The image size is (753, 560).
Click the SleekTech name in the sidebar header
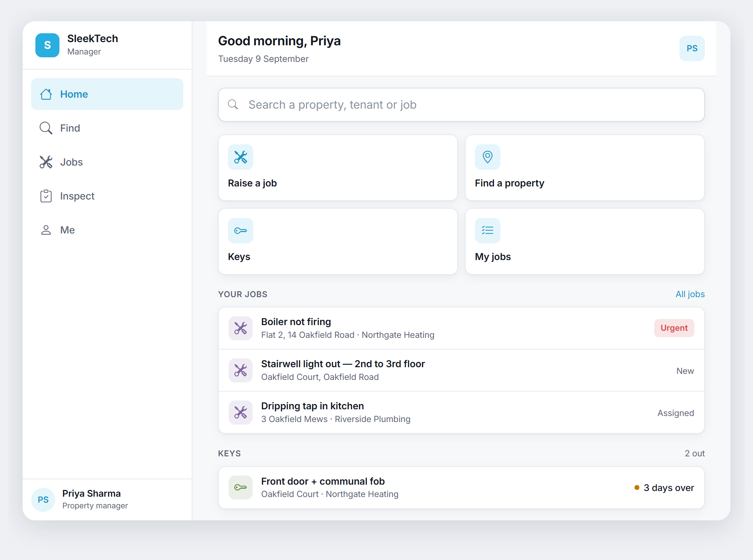(93, 39)
